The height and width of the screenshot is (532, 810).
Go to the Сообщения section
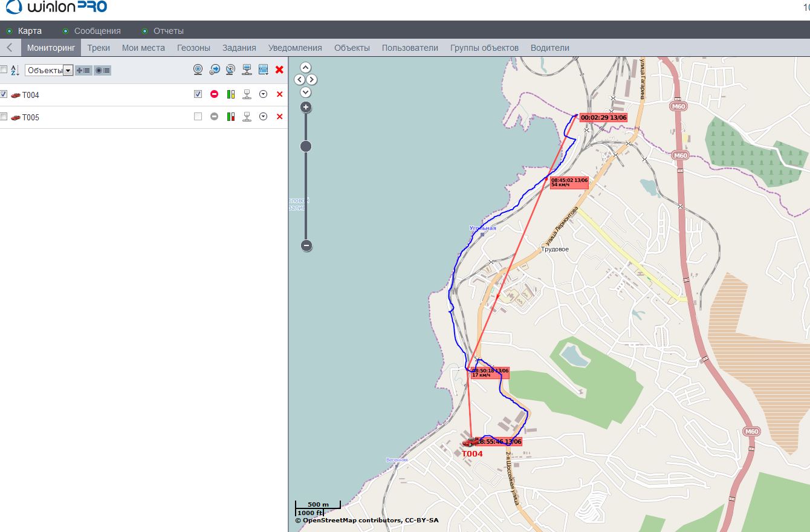(97, 31)
